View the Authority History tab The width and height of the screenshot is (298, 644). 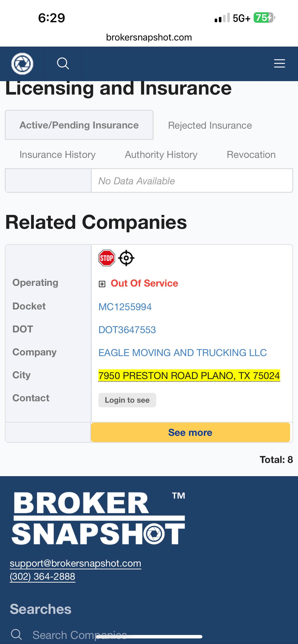[161, 154]
